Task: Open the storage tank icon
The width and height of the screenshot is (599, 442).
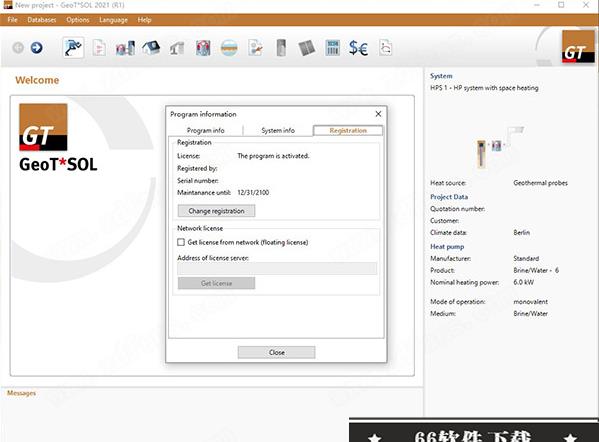Action: click(x=281, y=48)
